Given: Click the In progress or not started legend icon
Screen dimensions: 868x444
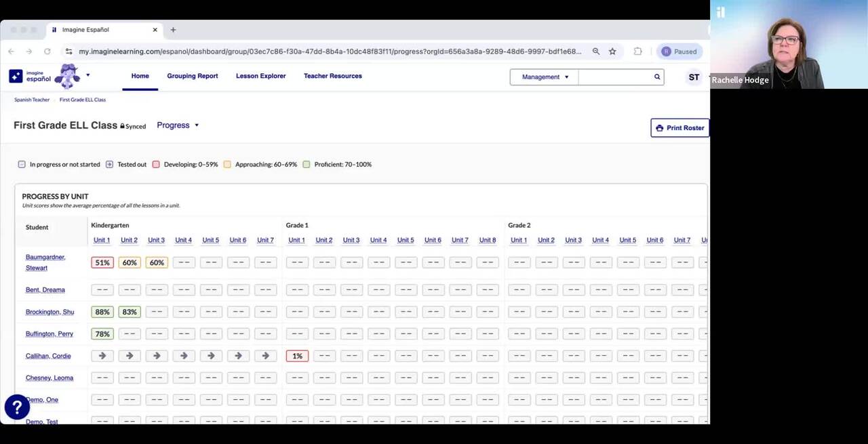Looking at the screenshot, I should point(22,165).
